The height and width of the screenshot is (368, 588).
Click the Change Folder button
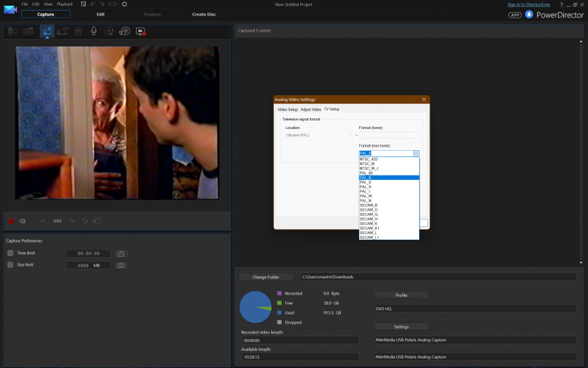click(x=265, y=277)
